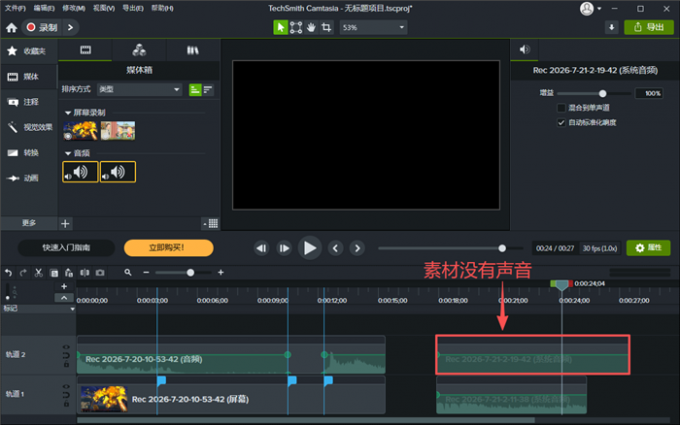The image size is (680, 425).
Task: Undo the last timeline action
Action: pos(8,272)
